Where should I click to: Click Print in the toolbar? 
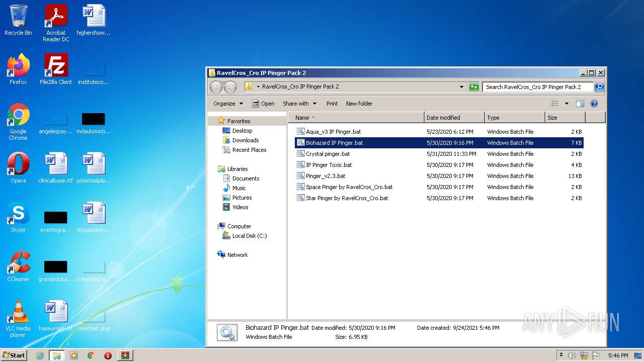(332, 104)
